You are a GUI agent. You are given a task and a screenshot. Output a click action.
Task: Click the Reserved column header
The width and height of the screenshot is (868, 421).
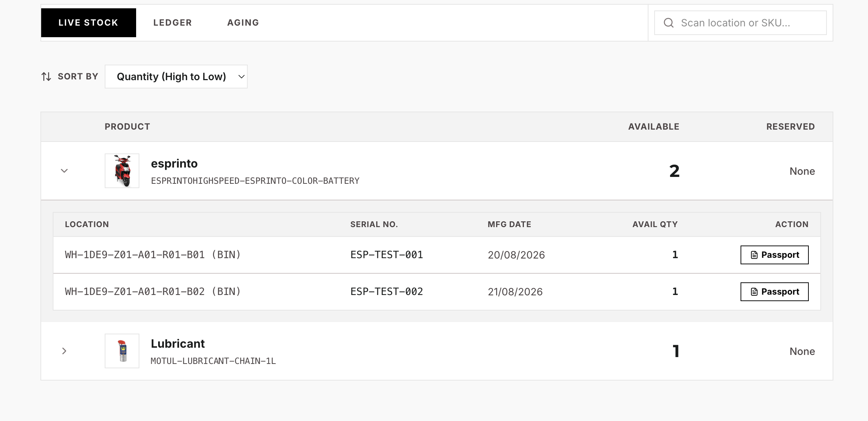pyautogui.click(x=791, y=127)
